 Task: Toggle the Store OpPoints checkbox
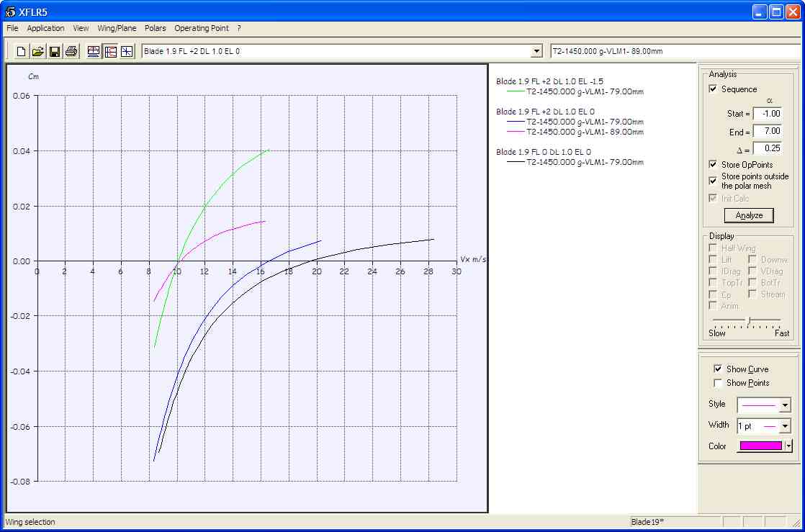coord(713,165)
